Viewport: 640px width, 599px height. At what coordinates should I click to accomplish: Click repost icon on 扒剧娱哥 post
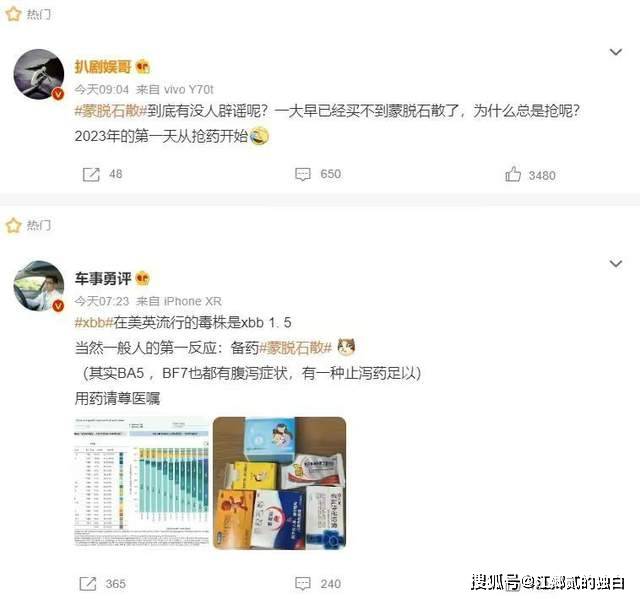coord(91,174)
